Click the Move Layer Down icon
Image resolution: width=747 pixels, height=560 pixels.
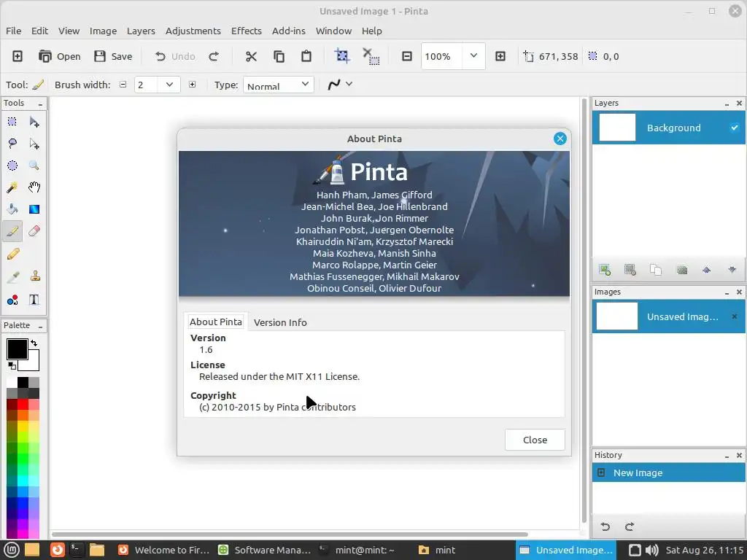[x=732, y=270]
